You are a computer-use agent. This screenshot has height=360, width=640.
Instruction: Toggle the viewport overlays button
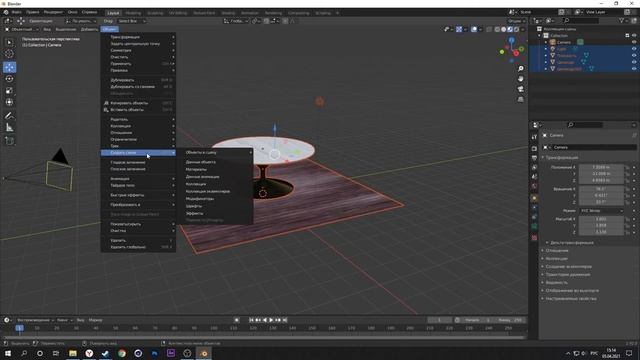point(474,29)
